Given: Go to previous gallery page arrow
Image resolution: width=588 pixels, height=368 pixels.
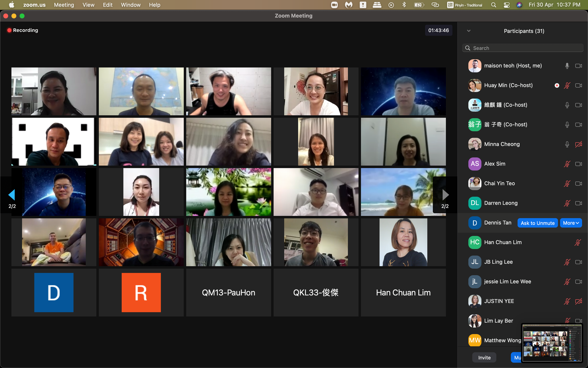Looking at the screenshot, I should point(12,195).
